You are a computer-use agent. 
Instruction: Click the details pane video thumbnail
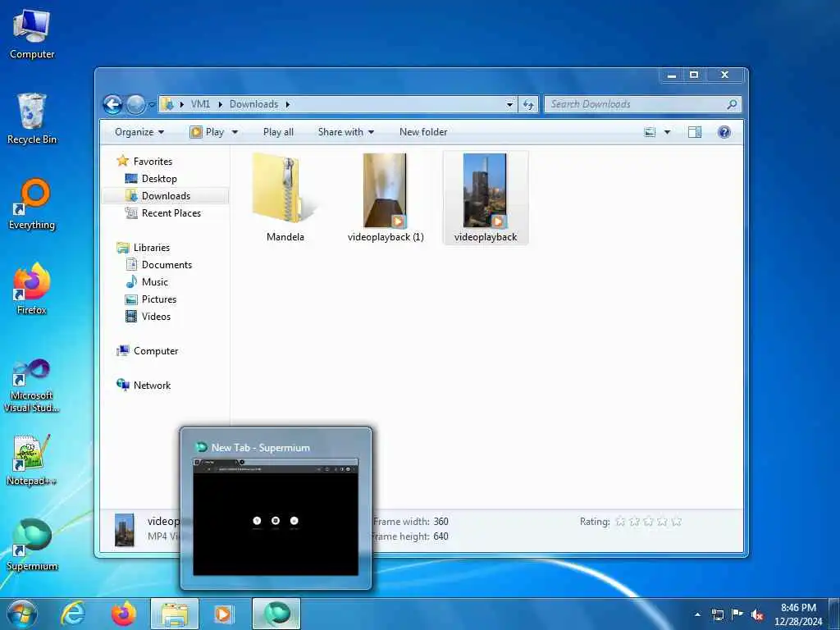tap(125, 530)
